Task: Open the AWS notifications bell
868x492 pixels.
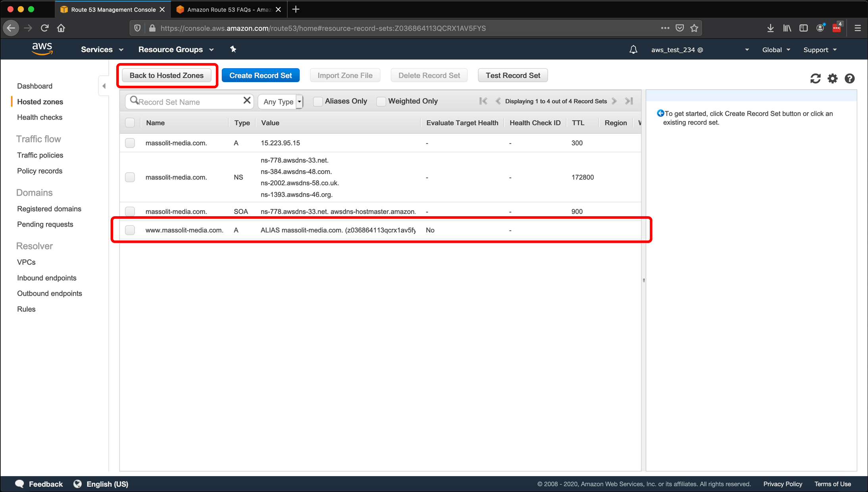Action: pyautogui.click(x=633, y=50)
